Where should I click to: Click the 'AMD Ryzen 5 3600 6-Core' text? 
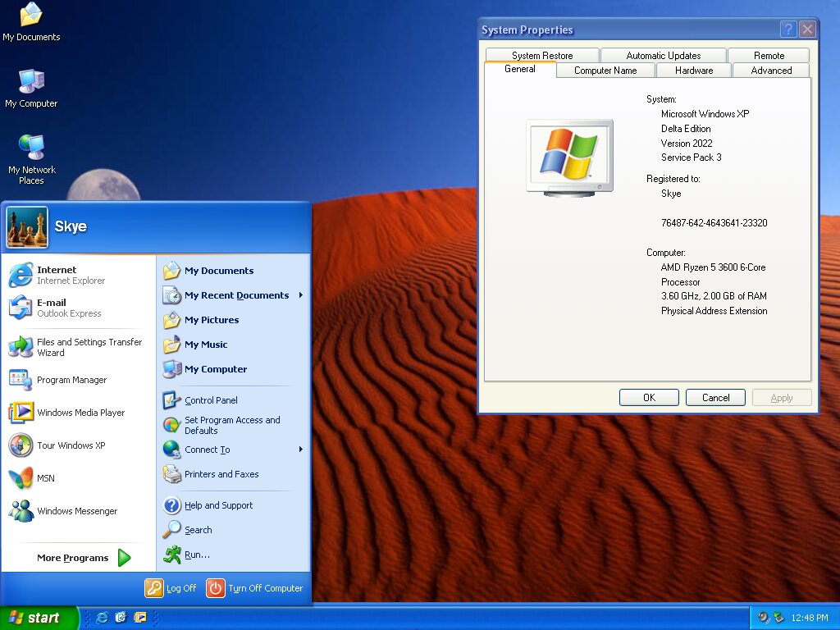713,267
